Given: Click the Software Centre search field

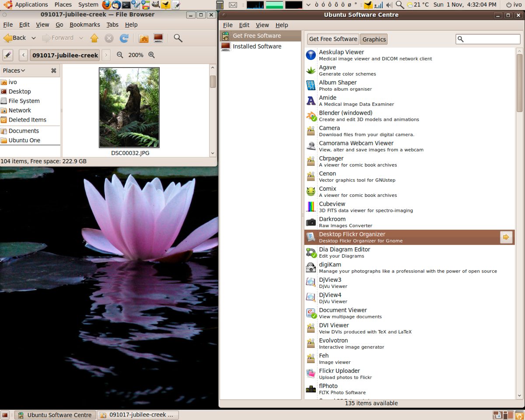Looking at the screenshot, I should tap(491, 39).
